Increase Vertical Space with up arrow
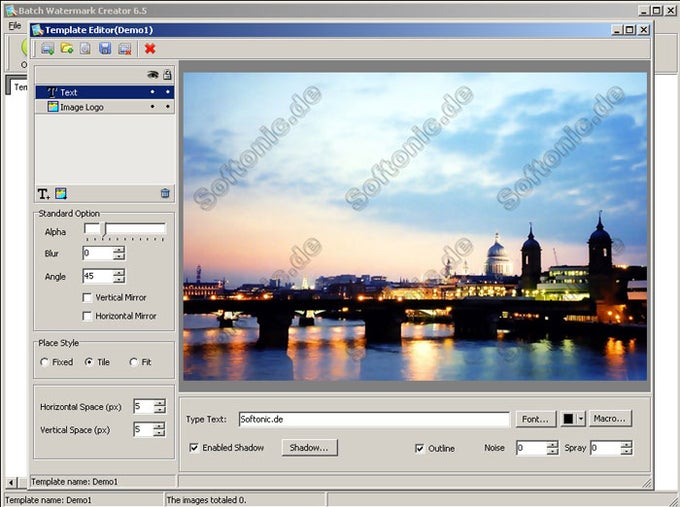 [x=160, y=426]
